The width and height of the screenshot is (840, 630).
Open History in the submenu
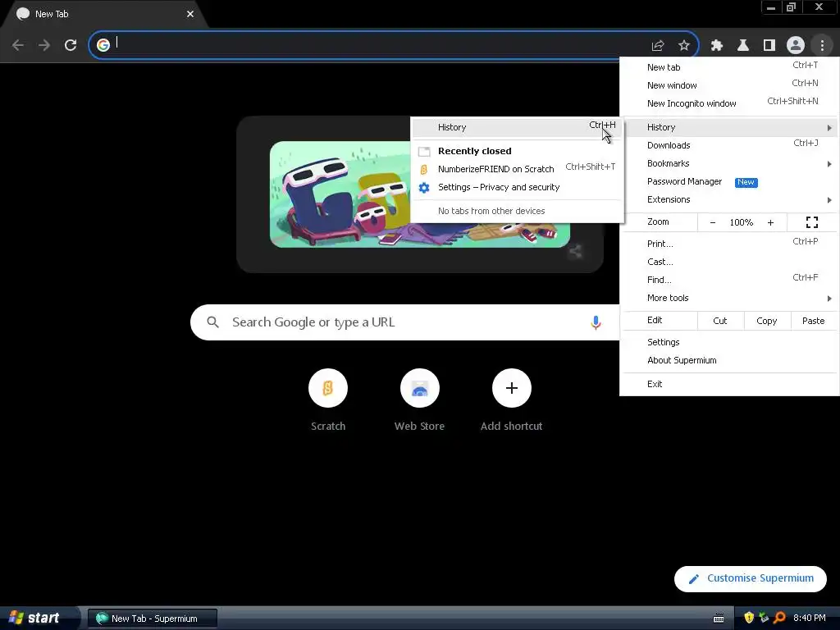pos(517,127)
